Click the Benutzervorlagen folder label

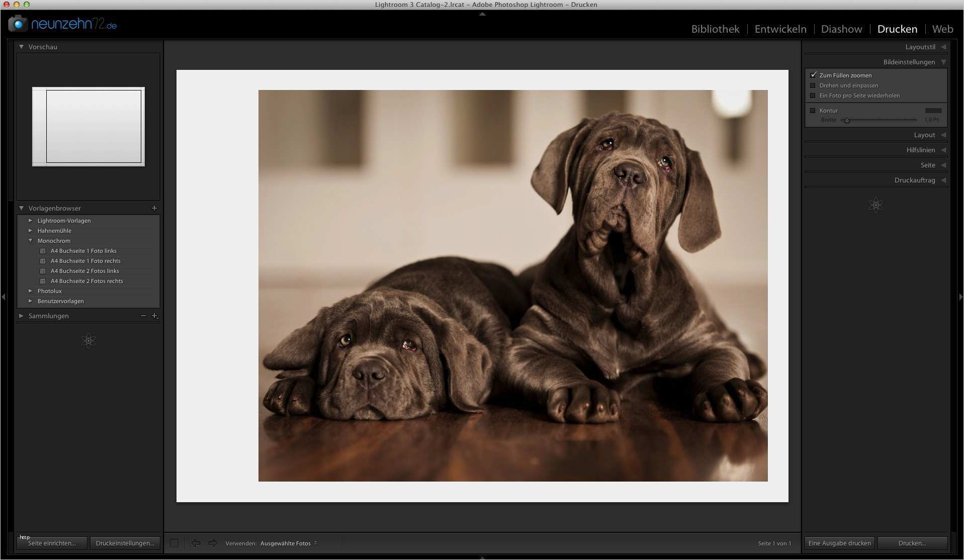[60, 301]
